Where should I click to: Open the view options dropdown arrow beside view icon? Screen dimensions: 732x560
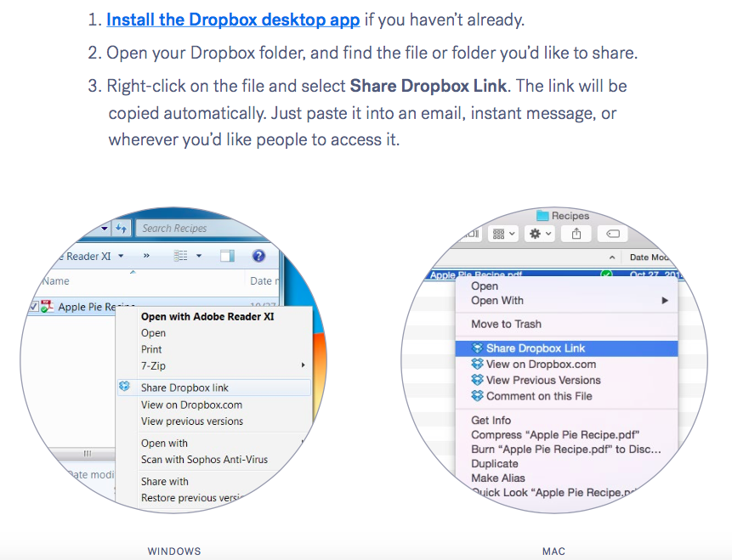199,256
